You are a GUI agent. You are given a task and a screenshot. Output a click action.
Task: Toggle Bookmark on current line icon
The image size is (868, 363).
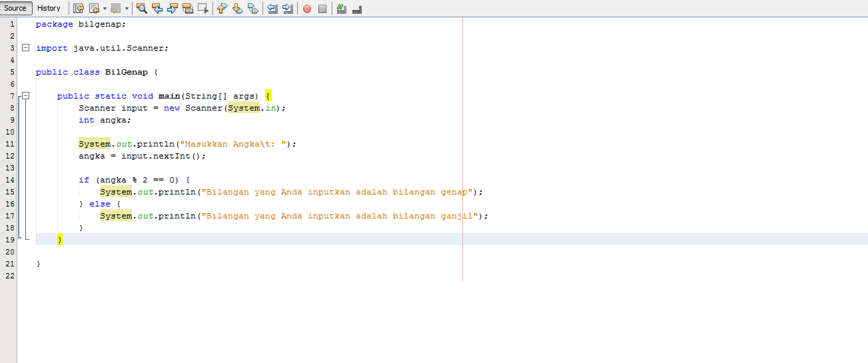point(252,9)
